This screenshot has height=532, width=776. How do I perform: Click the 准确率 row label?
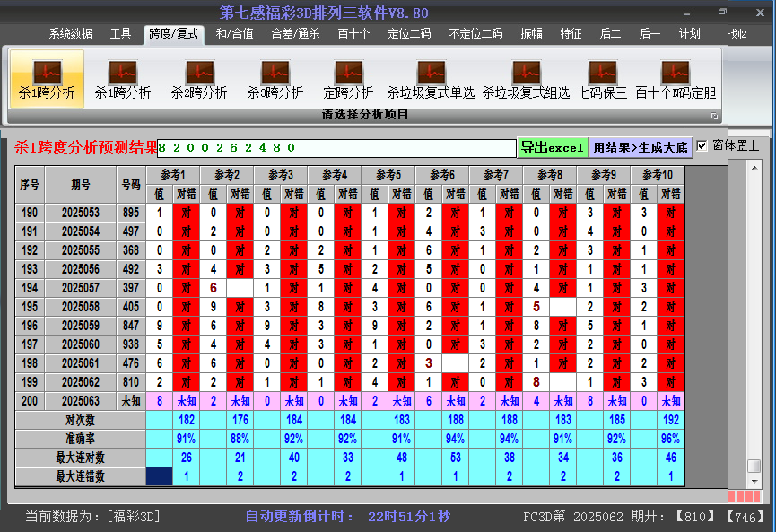tap(80, 439)
